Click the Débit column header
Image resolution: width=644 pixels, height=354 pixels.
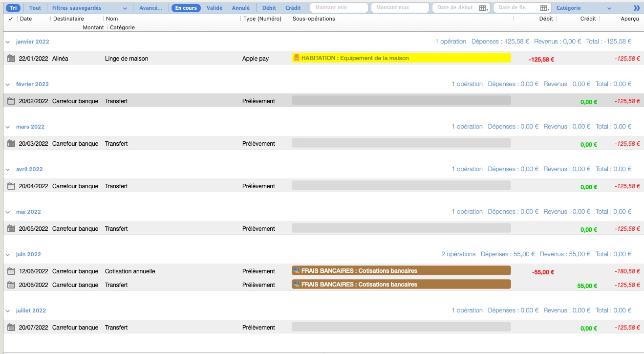(546, 19)
